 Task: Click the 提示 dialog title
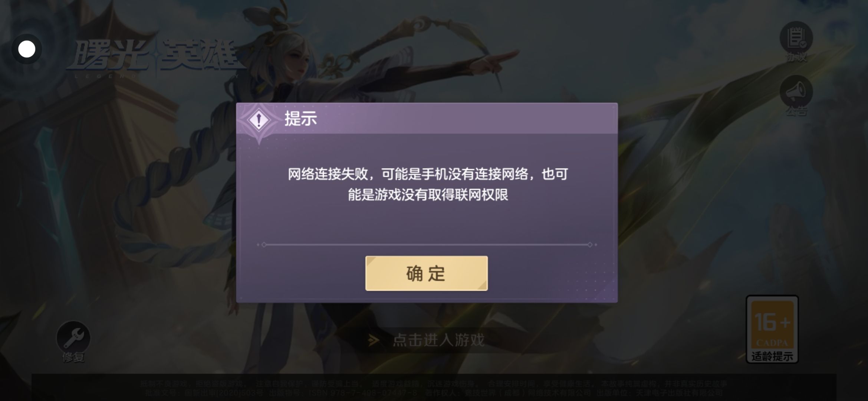[300, 118]
